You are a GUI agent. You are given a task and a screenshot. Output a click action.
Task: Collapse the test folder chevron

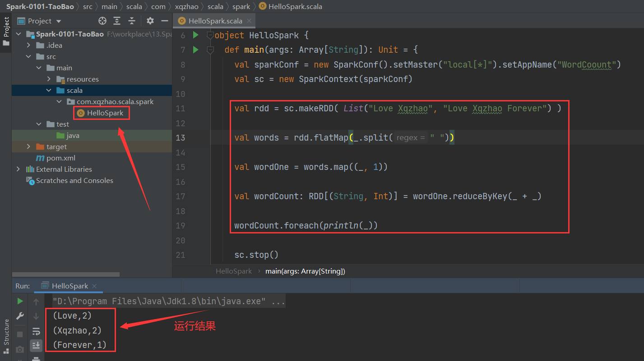[x=39, y=124]
